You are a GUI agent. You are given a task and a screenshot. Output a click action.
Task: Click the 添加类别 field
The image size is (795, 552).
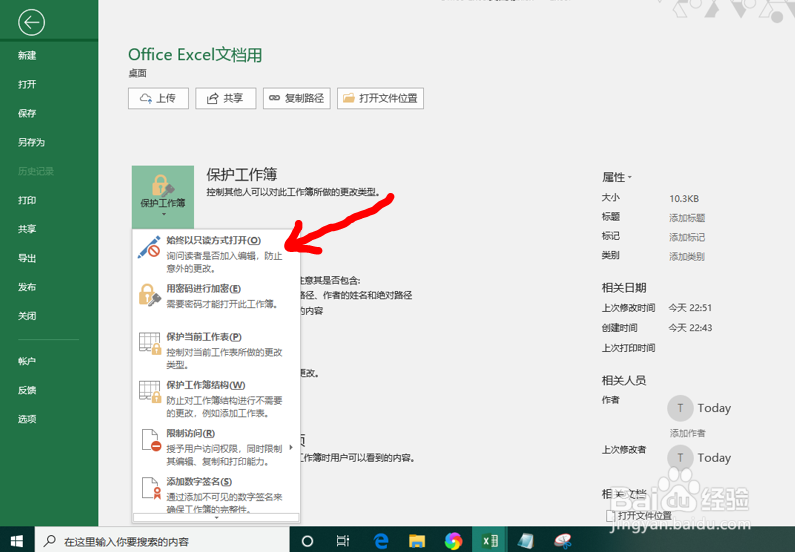point(687,256)
